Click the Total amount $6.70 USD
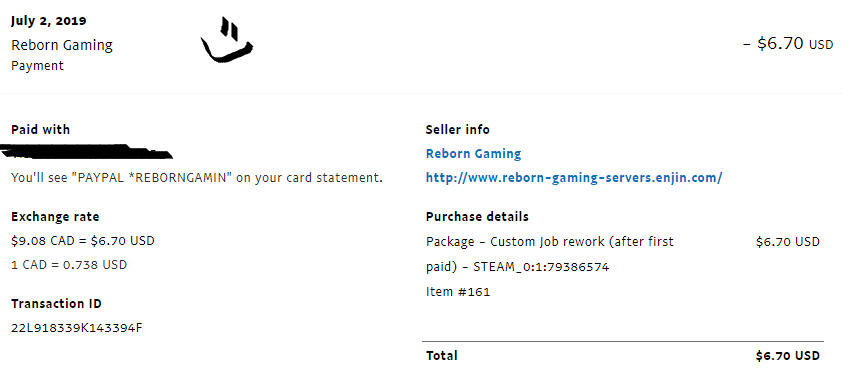The height and width of the screenshot is (383, 861). [787, 356]
